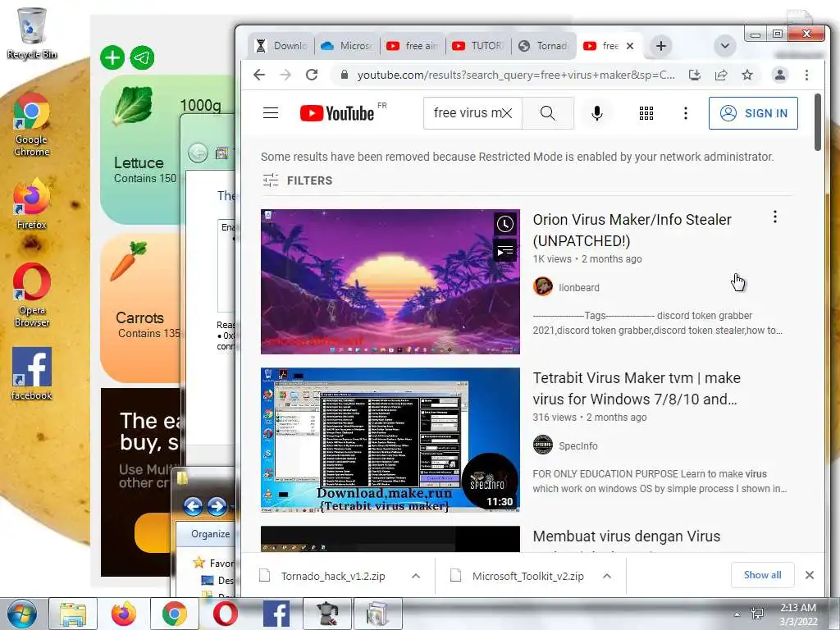The width and height of the screenshot is (840, 630).
Task: Click the padlock site info icon
Action: tap(345, 75)
